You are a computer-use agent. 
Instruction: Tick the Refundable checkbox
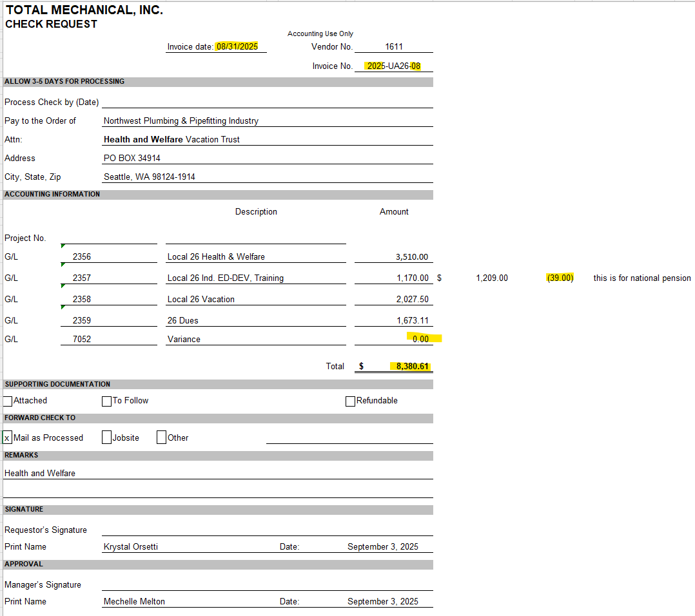pos(350,401)
